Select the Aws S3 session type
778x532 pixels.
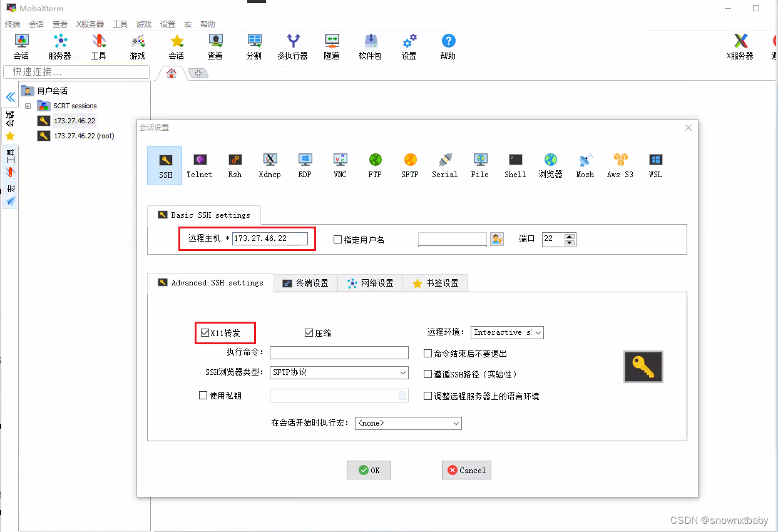[x=620, y=165]
